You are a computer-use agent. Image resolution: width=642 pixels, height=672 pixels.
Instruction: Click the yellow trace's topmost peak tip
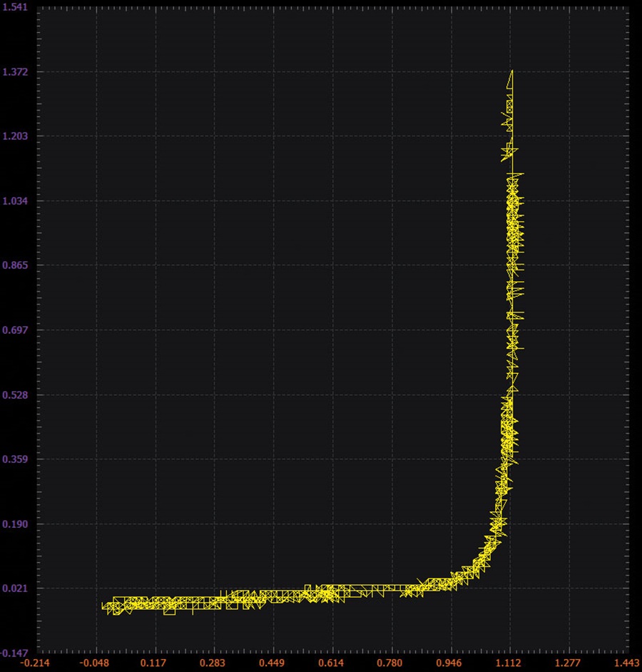[513, 71]
